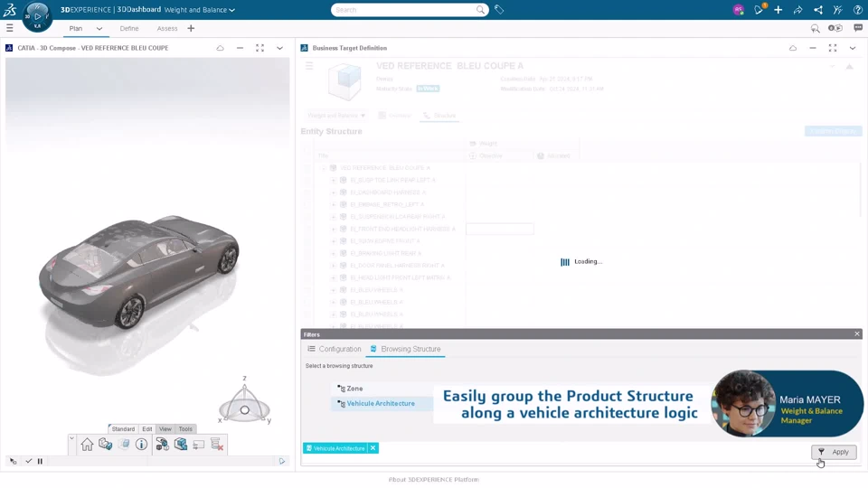Click the pause icon in CATIA bottom bar

[40, 461]
